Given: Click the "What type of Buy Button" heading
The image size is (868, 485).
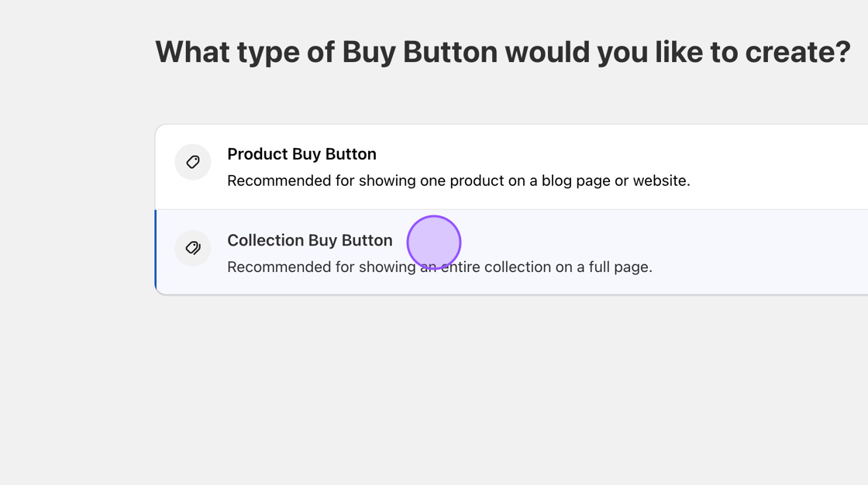Looking at the screenshot, I should tap(502, 52).
